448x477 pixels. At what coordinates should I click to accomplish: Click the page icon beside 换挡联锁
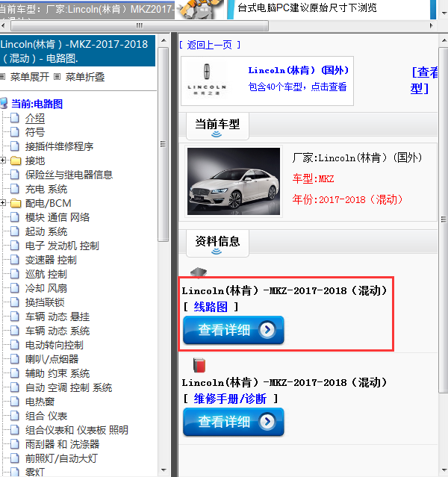[x=15, y=302]
